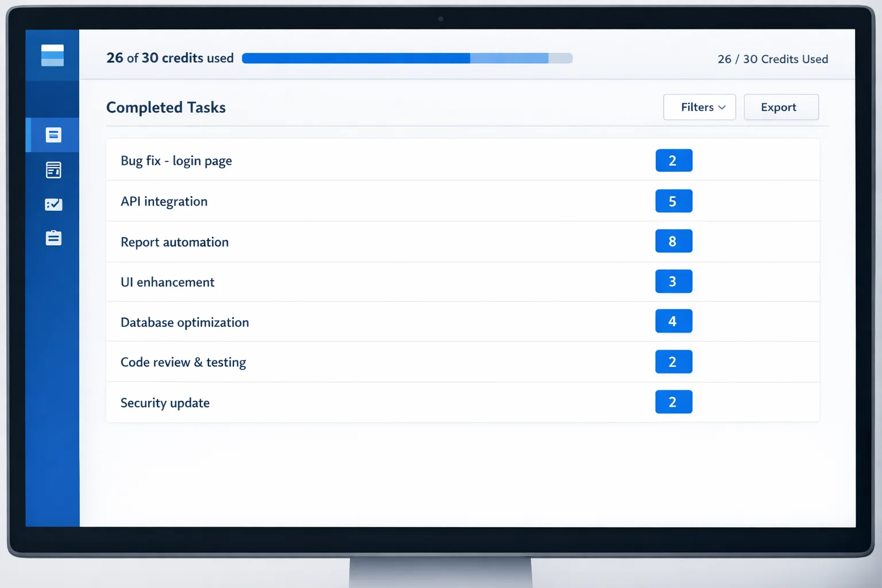Click the credits usage progress bar
The height and width of the screenshot is (588, 882).
(x=407, y=58)
